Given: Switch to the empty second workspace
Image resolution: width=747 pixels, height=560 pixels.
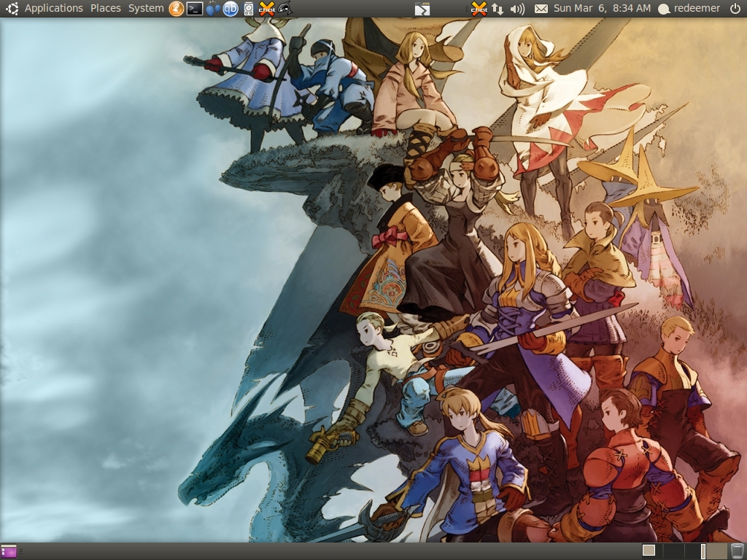Looking at the screenshot, I should [x=673, y=551].
